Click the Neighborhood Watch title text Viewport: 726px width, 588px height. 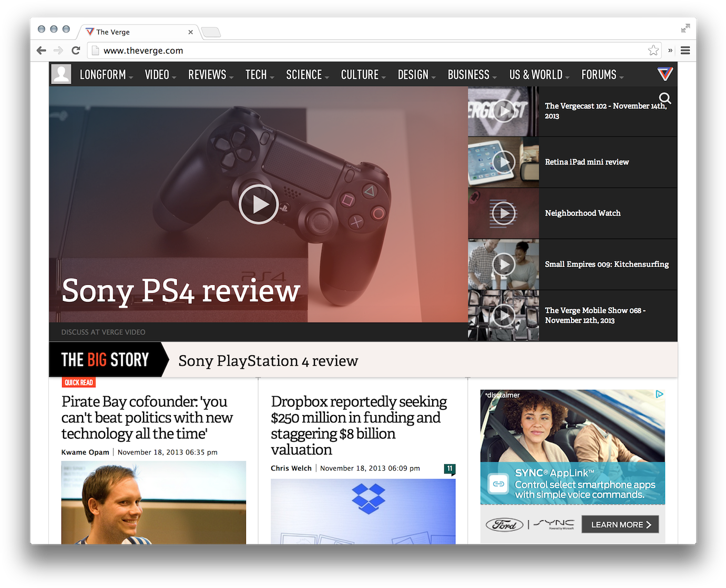tap(582, 213)
